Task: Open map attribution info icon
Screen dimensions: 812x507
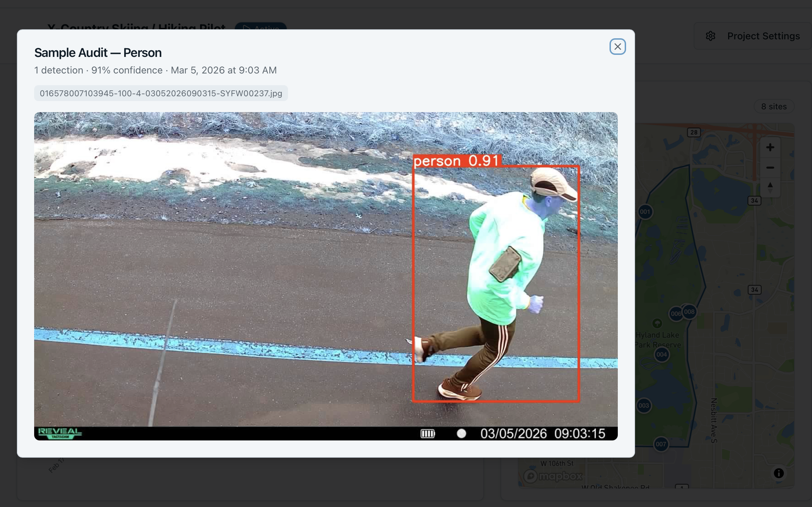Action: coord(779,473)
